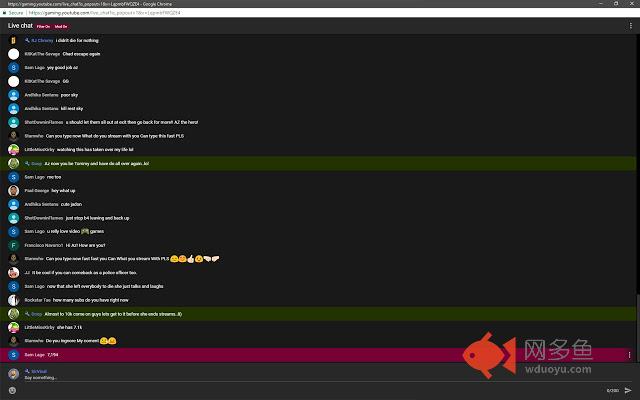The image size is (640, 400).
Task: Open the emoji picker in chat input
Action: 12,389
